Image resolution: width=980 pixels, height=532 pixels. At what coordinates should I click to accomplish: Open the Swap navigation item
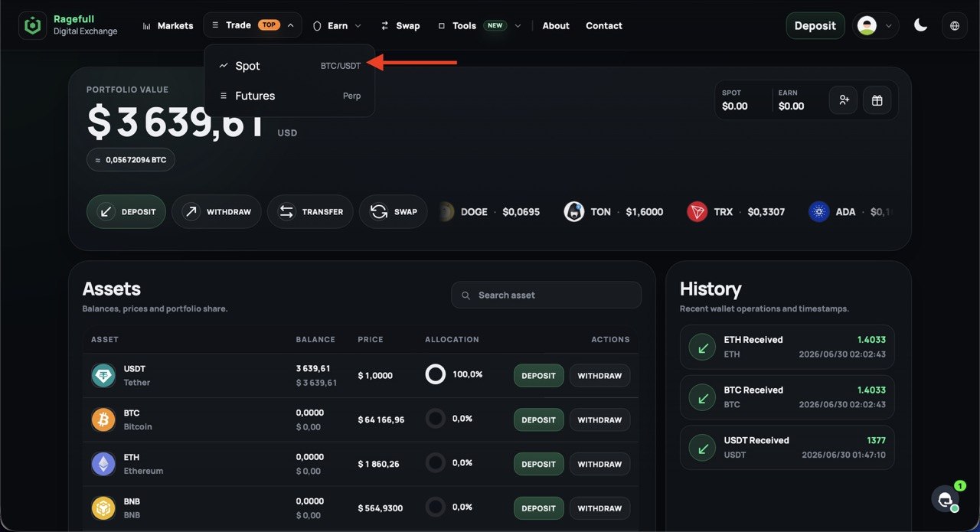click(400, 25)
